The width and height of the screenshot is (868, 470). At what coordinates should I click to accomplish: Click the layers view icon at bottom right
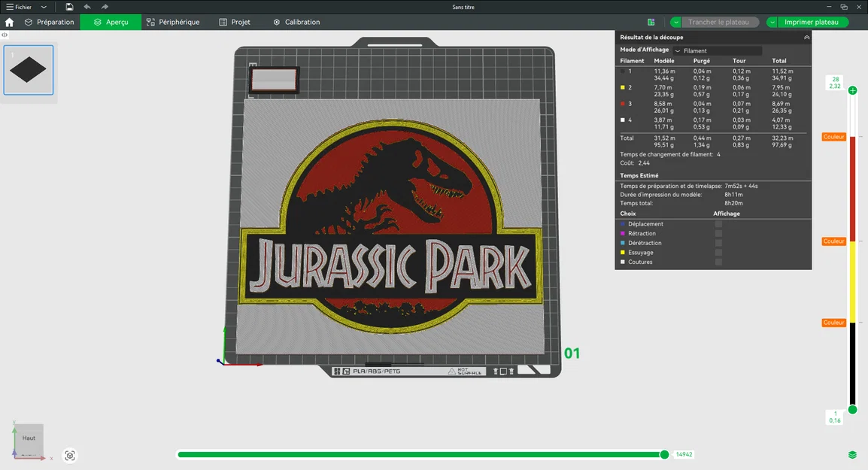pos(852,454)
